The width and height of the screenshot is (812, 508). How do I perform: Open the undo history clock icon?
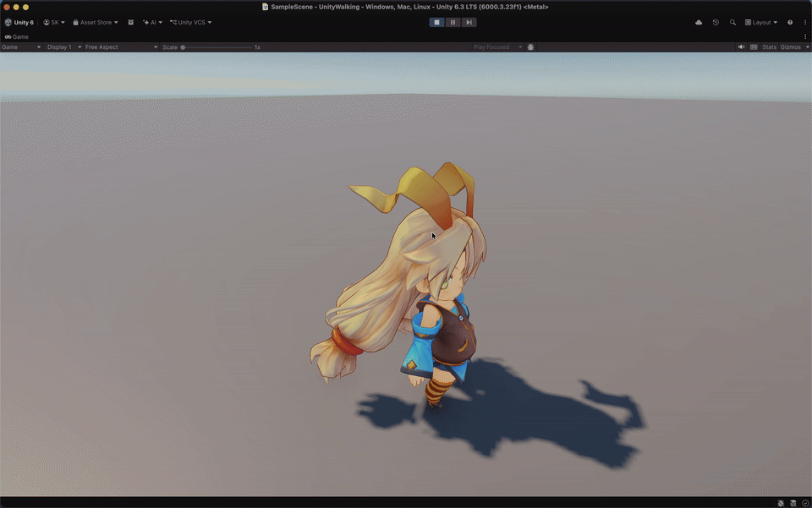click(x=716, y=22)
